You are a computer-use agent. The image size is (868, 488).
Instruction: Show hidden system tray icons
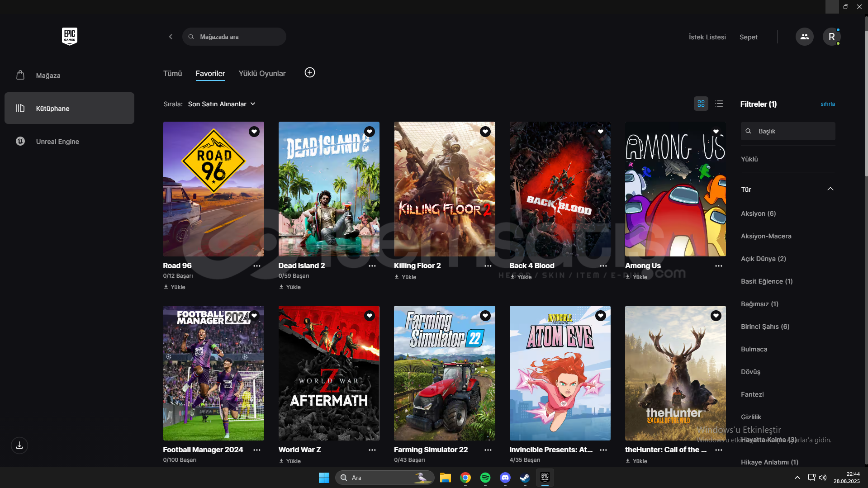click(797, 478)
